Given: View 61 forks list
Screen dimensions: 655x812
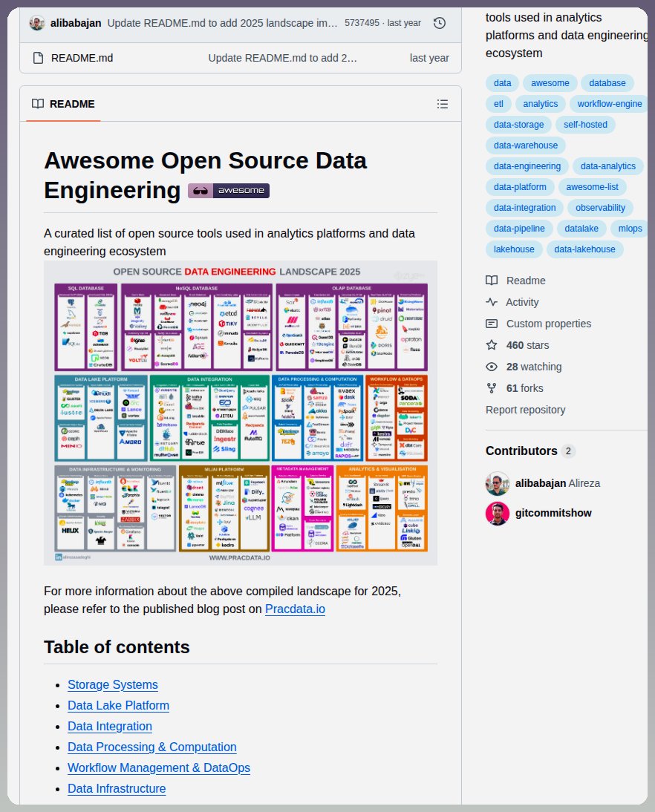Looking at the screenshot, I should (515, 388).
